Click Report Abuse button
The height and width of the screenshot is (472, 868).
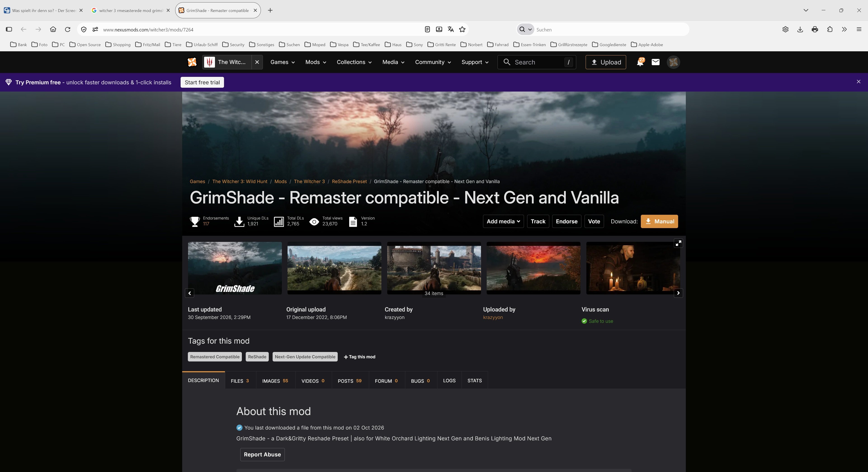tap(262, 455)
